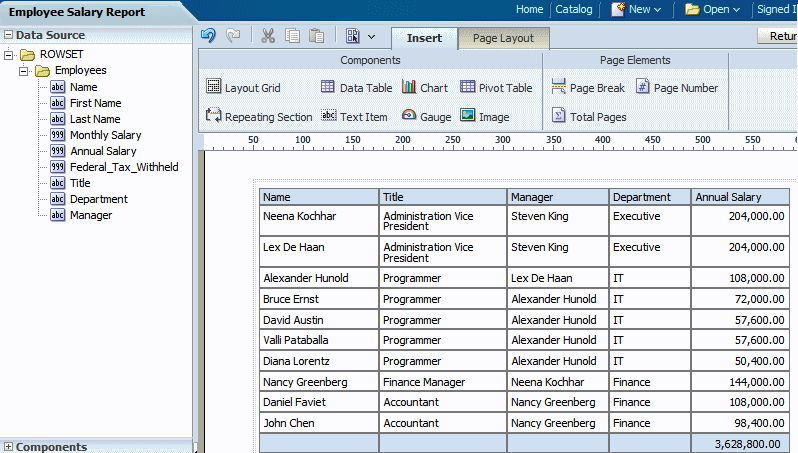Switch to the Page Layout tab
This screenshot has height=453, width=798.
(503, 38)
